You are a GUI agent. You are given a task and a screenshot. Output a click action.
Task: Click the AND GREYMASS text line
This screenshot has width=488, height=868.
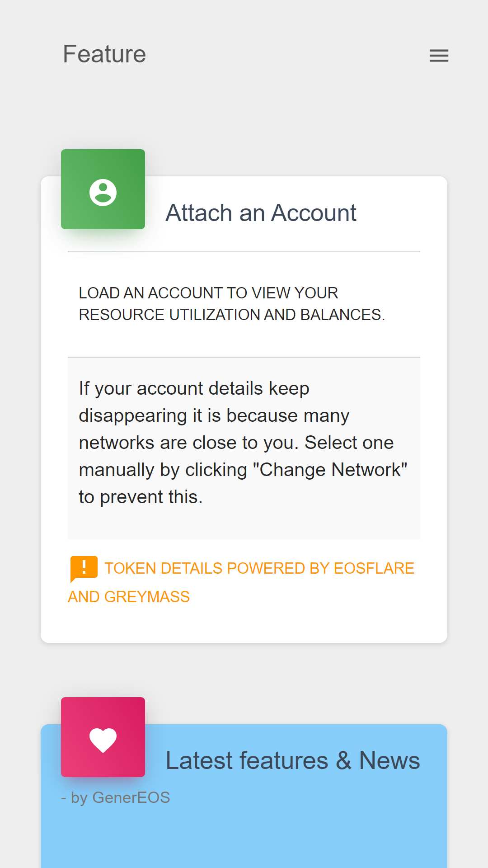(x=129, y=597)
